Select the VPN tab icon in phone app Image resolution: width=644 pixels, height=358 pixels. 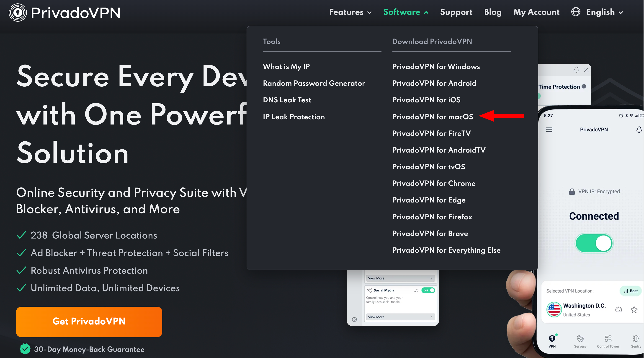pyautogui.click(x=552, y=338)
